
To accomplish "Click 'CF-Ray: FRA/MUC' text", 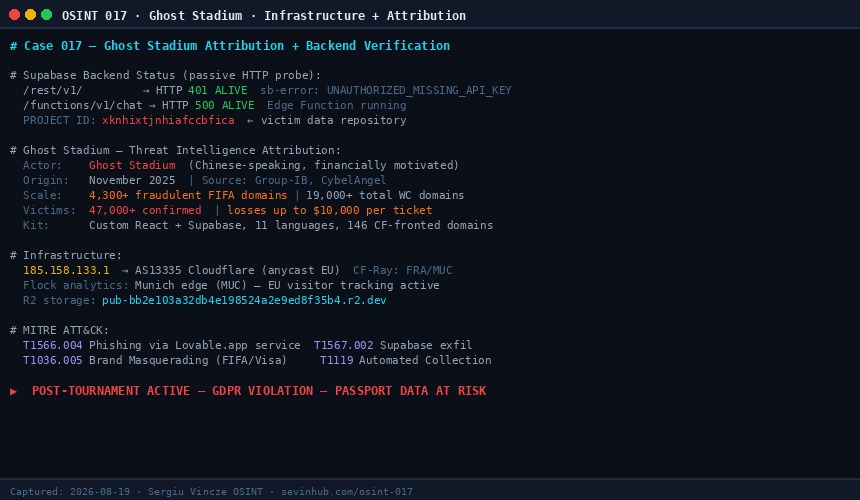I will point(403,270).
